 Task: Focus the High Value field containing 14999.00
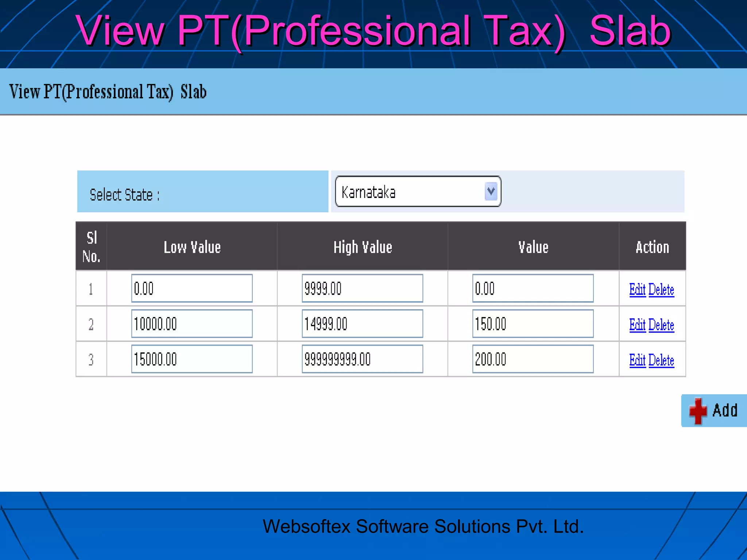pos(362,324)
